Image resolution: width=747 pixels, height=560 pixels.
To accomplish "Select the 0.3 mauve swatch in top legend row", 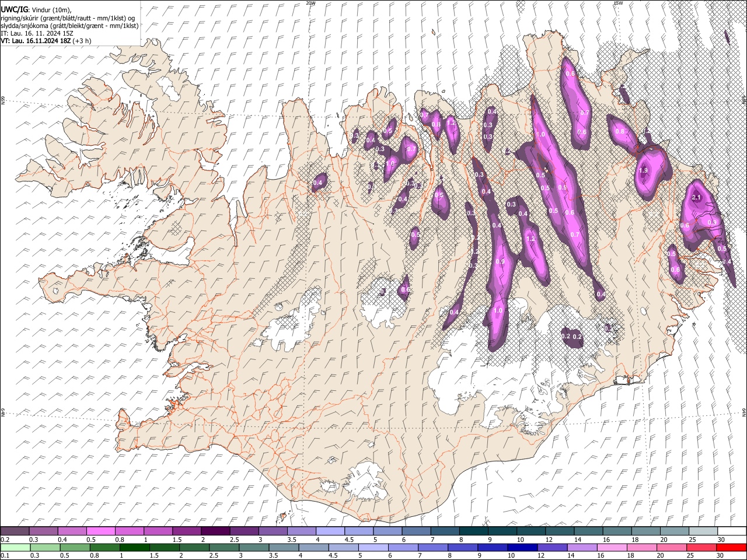I will (44, 531).
